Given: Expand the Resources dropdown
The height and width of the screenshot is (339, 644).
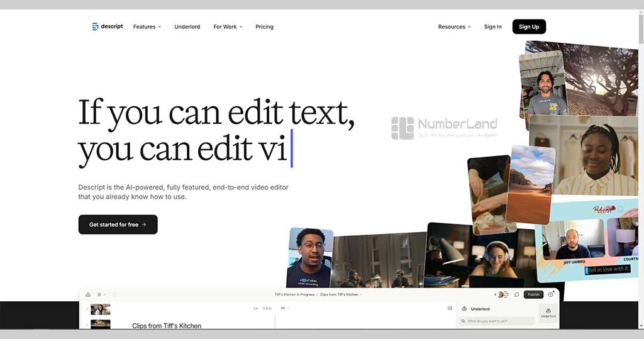Looking at the screenshot, I should click(454, 26).
